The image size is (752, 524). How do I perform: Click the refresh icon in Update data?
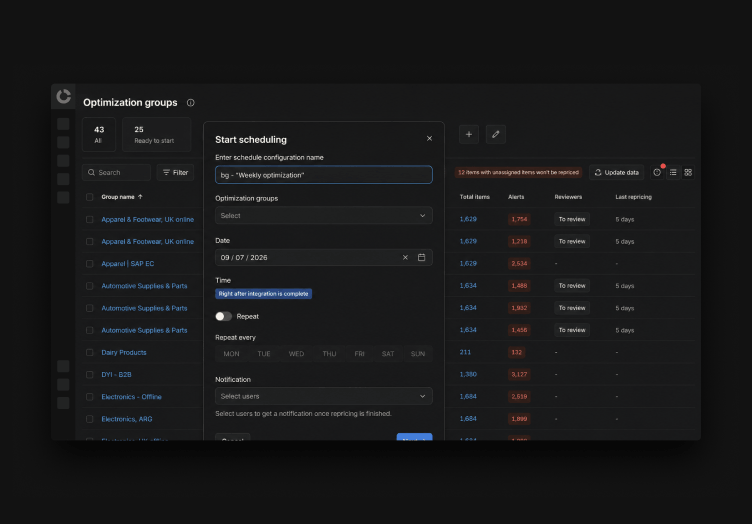tap(598, 173)
